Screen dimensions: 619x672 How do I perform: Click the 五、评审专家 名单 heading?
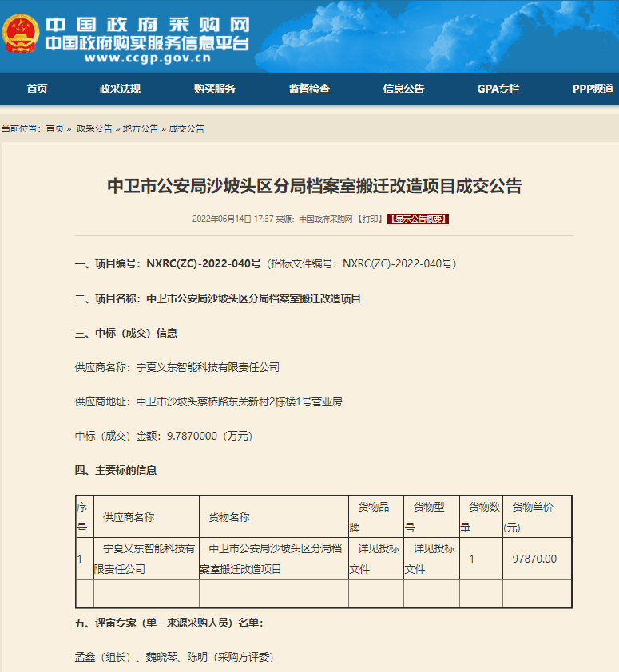[169, 623]
